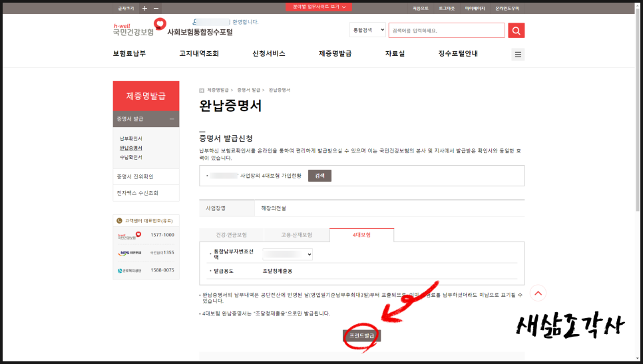Switch to the 건강·연금보험 tab
The width and height of the screenshot is (643, 364).
click(231, 235)
